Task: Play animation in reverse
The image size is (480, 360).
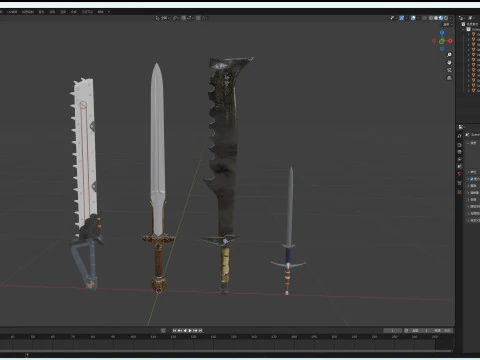Action: click(185, 330)
